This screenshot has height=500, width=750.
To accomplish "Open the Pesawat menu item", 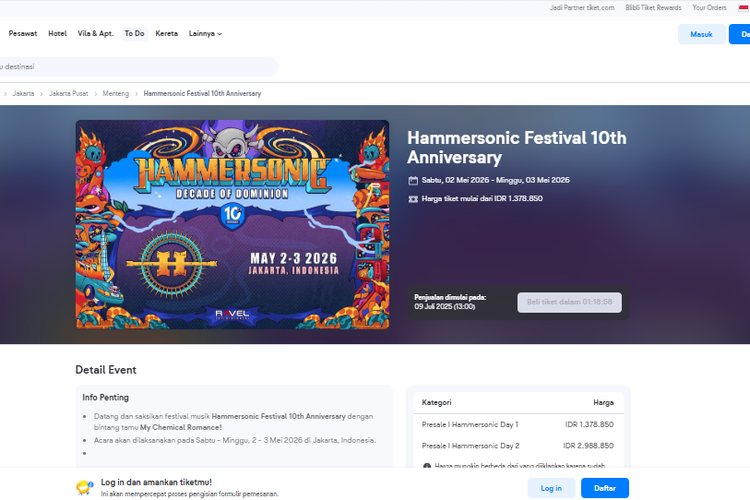I will pos(22,33).
